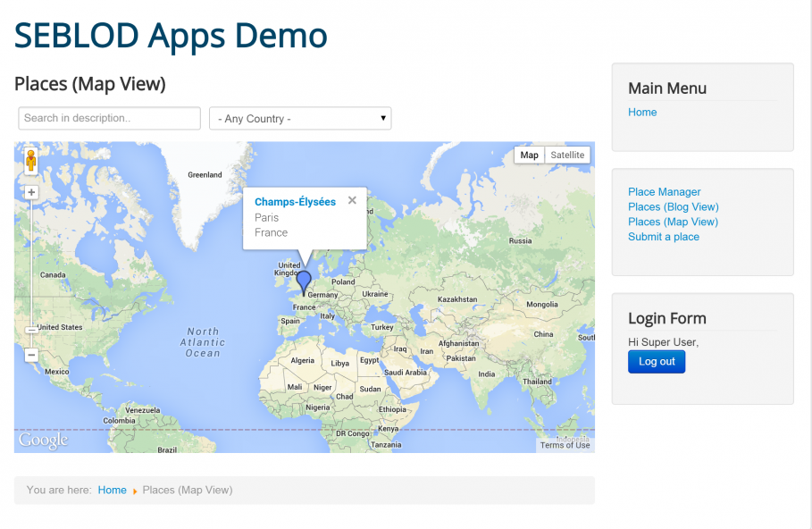Zoom in with the plus button
The height and width of the screenshot is (529, 812).
(31, 193)
